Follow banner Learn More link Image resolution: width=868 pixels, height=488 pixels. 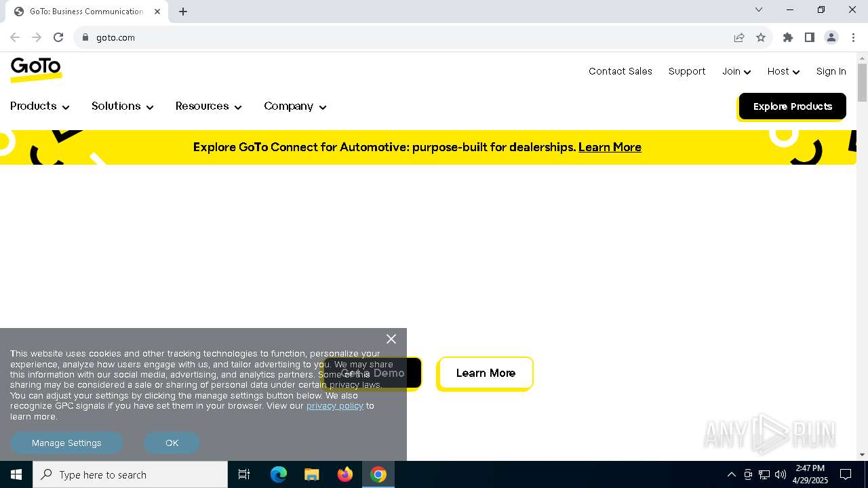pos(610,147)
